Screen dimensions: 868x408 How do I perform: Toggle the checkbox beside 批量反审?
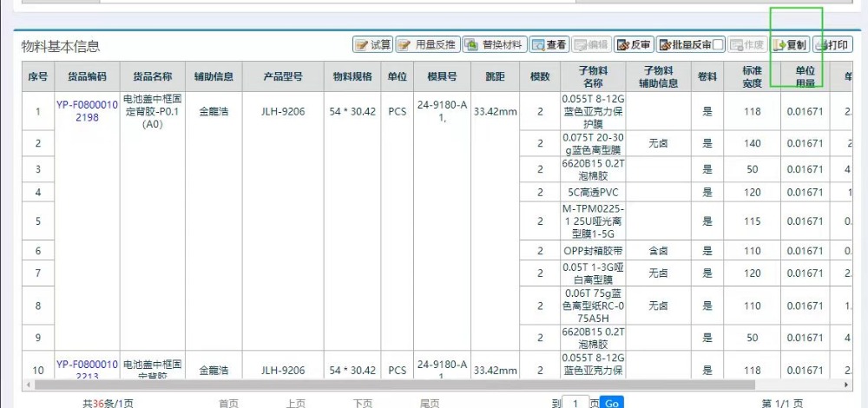coord(718,45)
